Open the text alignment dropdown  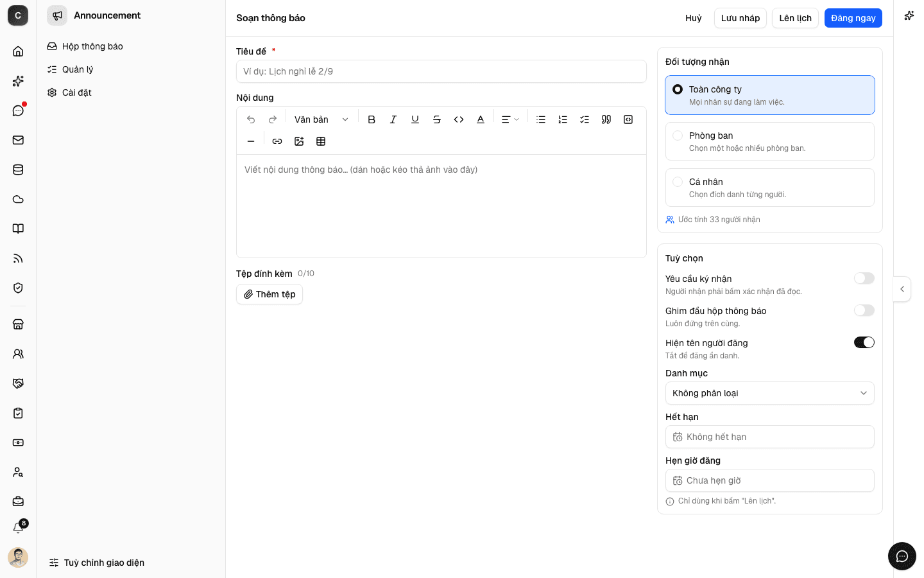[510, 119]
